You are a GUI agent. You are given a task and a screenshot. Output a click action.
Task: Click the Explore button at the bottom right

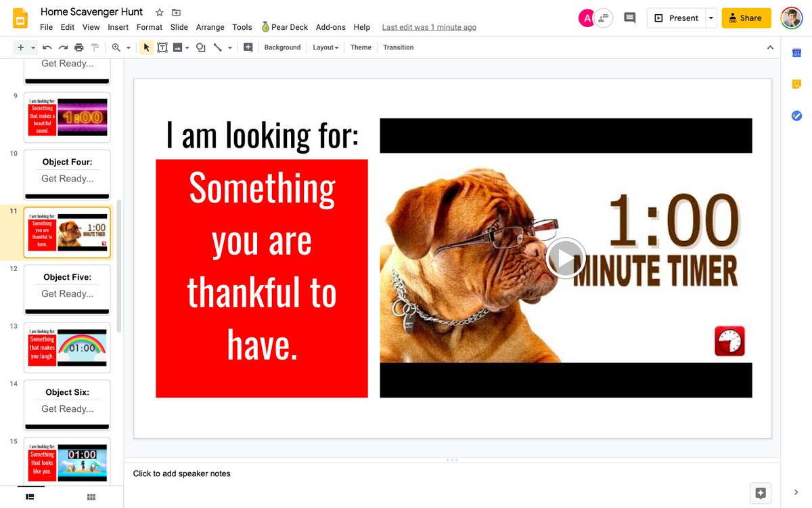[x=761, y=493]
